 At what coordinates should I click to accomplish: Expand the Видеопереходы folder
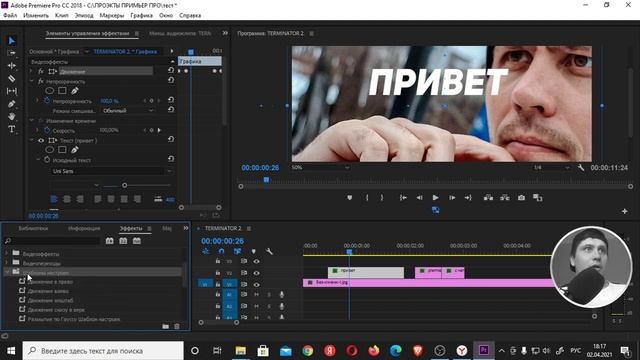[7, 263]
